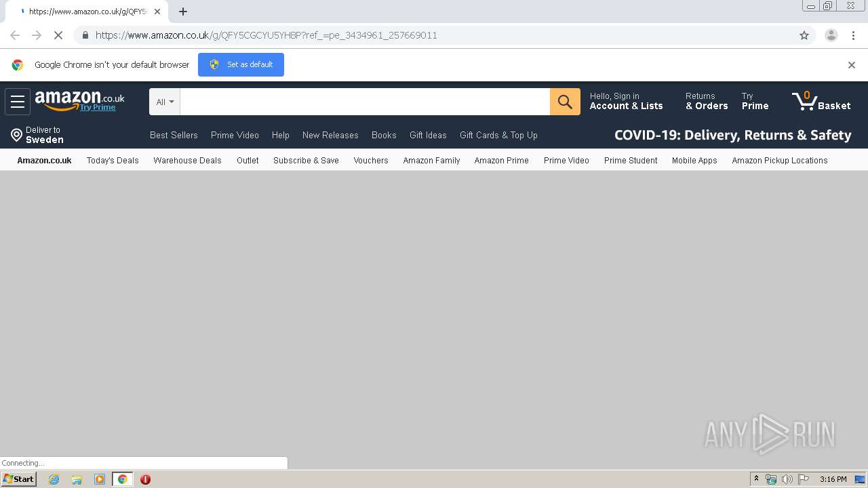Dismiss the default browser notification bar
868x488 pixels.
pyautogui.click(x=852, y=65)
